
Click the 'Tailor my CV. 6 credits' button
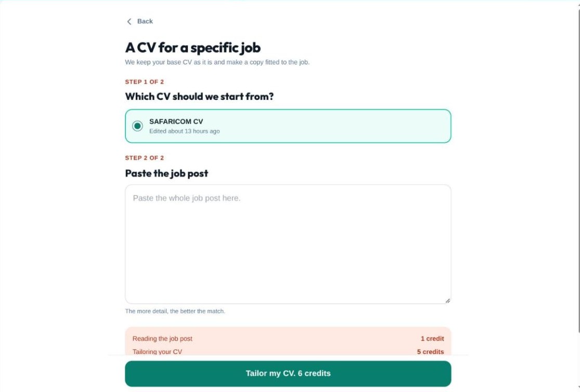click(288, 373)
